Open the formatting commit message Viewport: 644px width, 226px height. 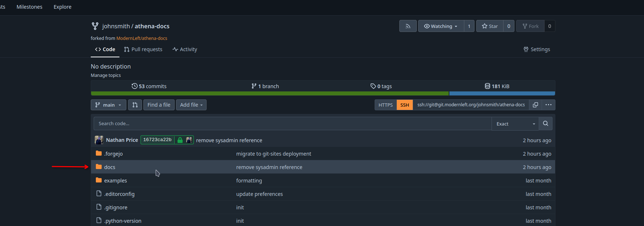[249, 181]
